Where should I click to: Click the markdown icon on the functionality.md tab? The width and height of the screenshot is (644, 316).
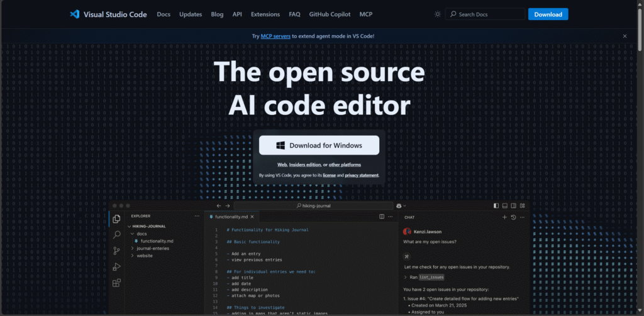pyautogui.click(x=211, y=217)
